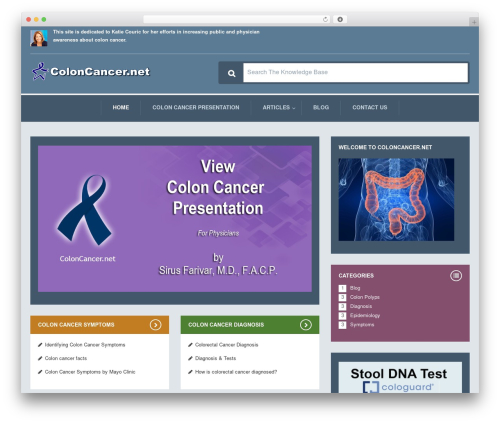Click the colon anatomy welcome image
The width and height of the screenshot is (500, 423).
point(396,199)
